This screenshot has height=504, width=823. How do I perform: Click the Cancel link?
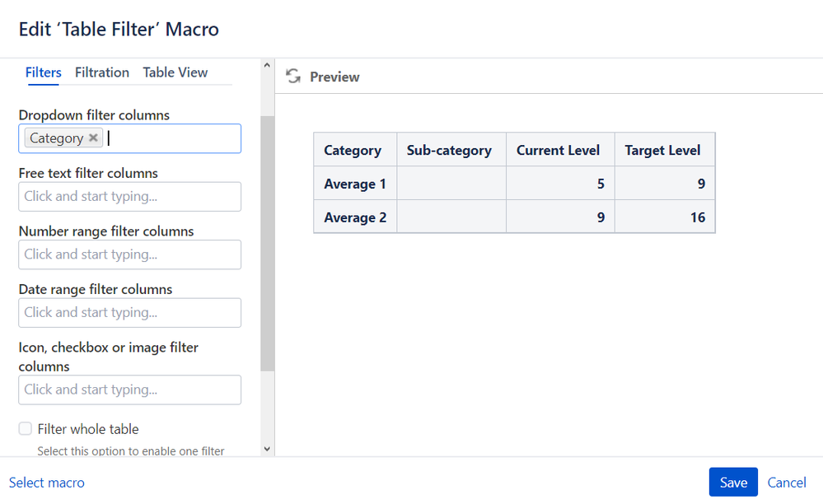(x=787, y=483)
